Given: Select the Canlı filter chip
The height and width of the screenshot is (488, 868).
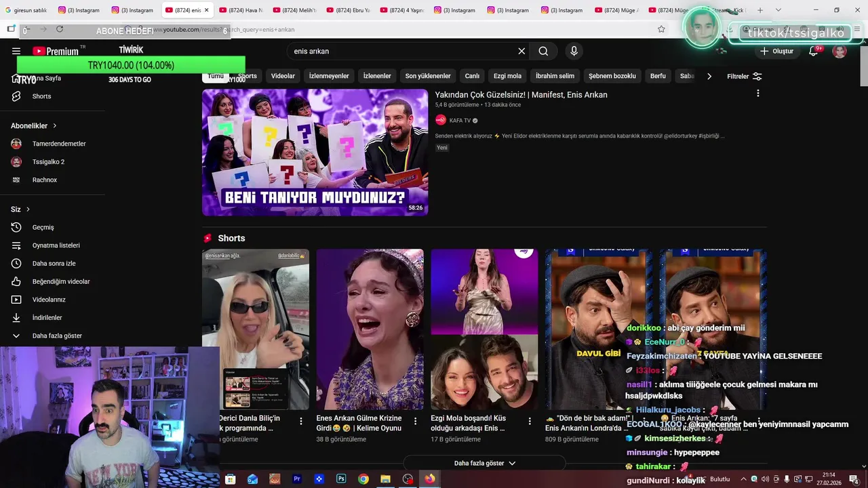Looking at the screenshot, I should 472,76.
